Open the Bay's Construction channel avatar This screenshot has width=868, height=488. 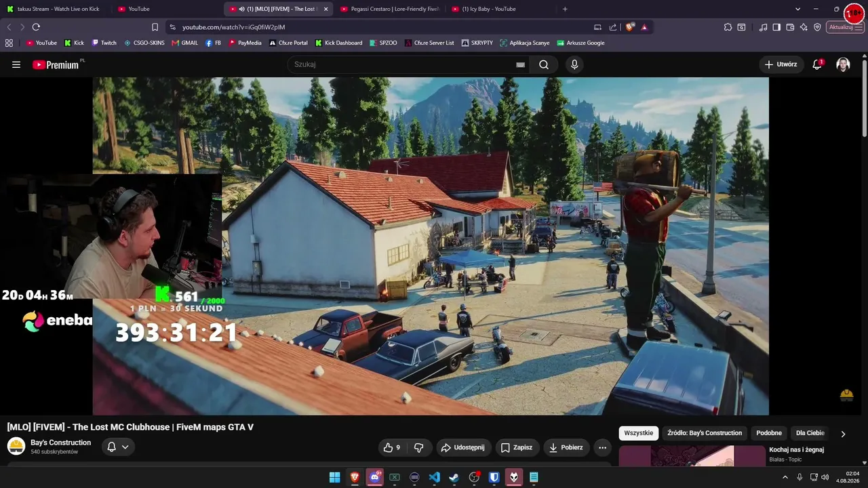[16, 446]
